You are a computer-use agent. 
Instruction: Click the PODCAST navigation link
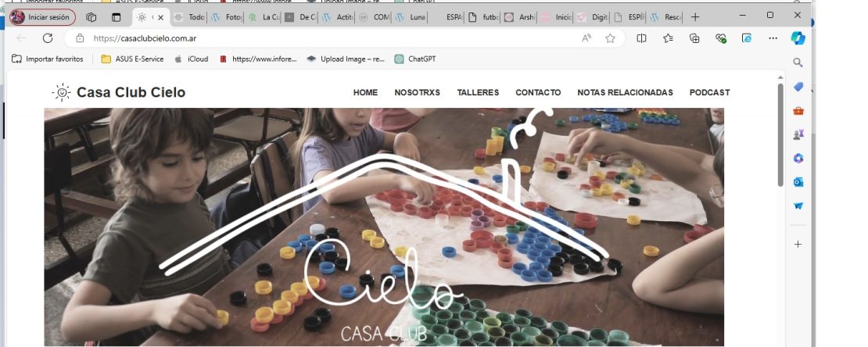[x=709, y=92]
